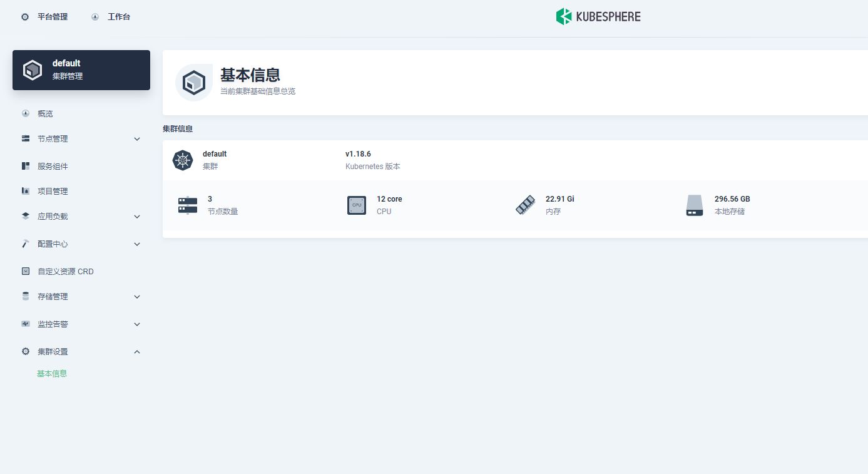Click the 内存 label
868x474 pixels.
553,212
